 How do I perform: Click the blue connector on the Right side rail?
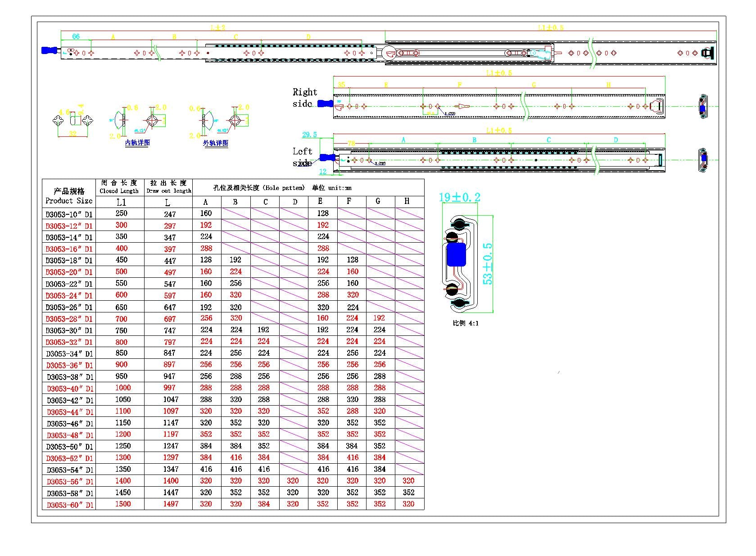(x=325, y=104)
